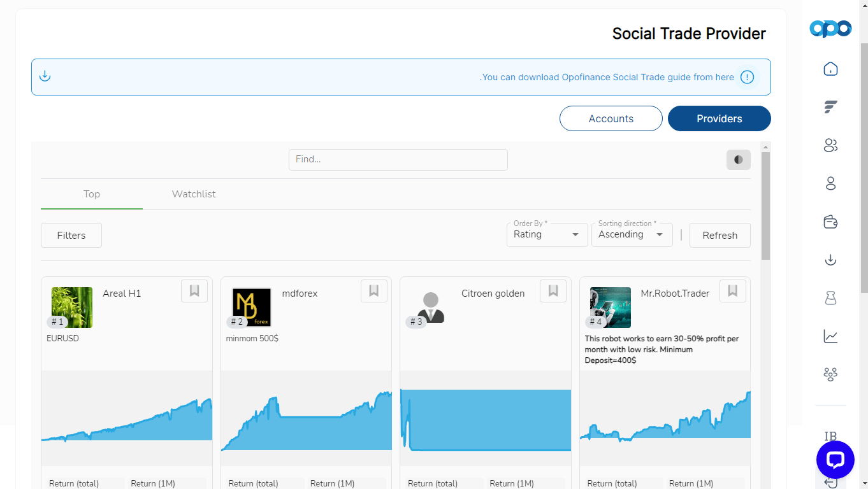This screenshot has width=868, height=489.
Task: Click the mdforex logo avatar
Action: pyautogui.click(x=252, y=308)
